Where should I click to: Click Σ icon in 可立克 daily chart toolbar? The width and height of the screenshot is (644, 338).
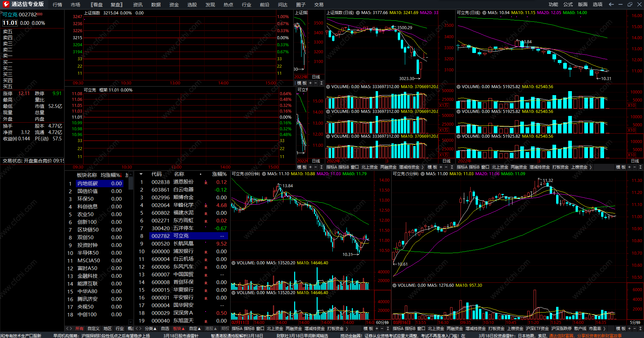640,167
